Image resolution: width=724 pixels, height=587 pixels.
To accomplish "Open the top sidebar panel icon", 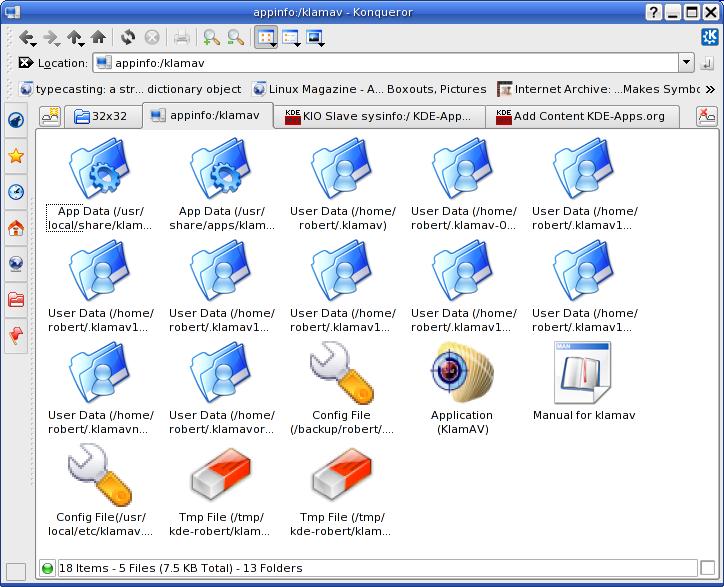I will (16, 120).
